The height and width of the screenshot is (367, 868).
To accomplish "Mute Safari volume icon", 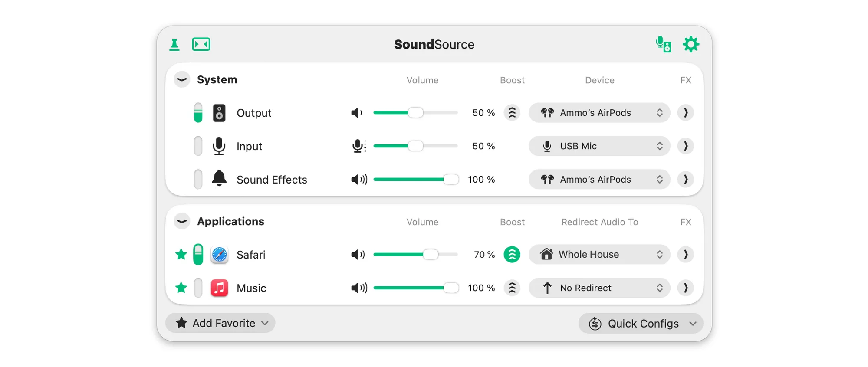I will tap(358, 255).
